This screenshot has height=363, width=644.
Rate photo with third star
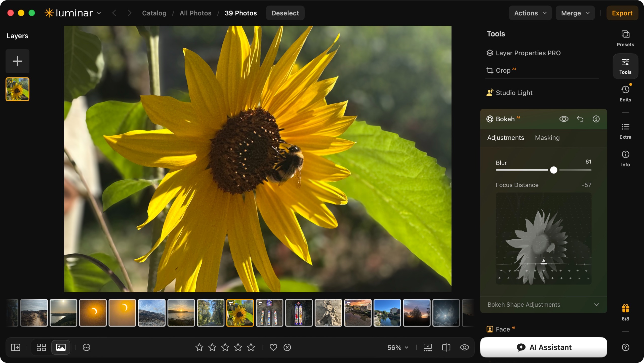coord(225,347)
